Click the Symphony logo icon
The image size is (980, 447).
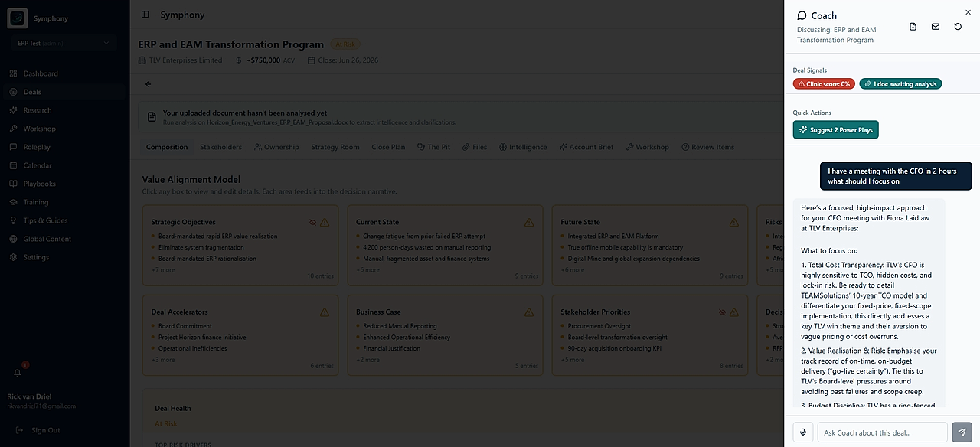pos(17,18)
